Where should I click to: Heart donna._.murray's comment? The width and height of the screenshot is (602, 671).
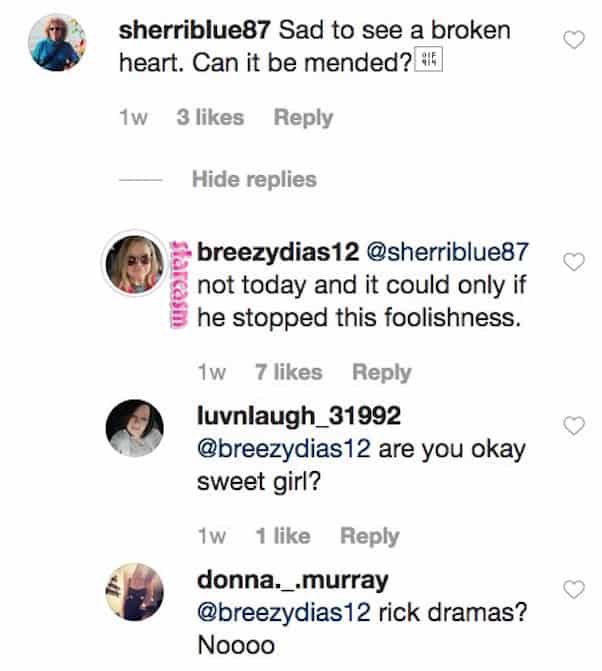point(573,589)
